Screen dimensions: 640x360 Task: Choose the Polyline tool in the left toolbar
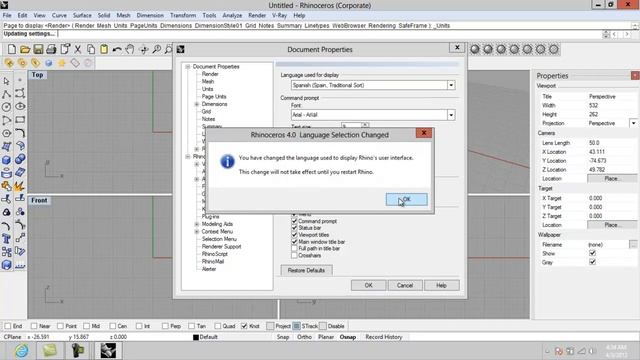[x=7, y=94]
